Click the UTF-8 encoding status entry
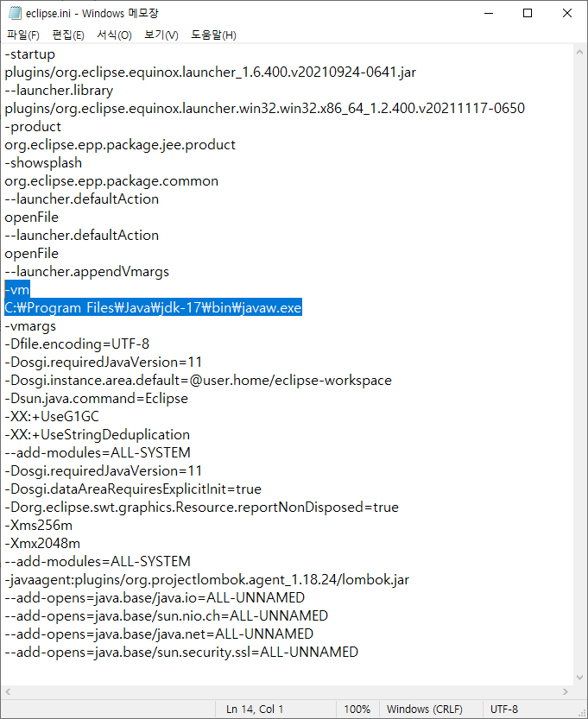Screen dimensions: 588x719 coord(503,709)
